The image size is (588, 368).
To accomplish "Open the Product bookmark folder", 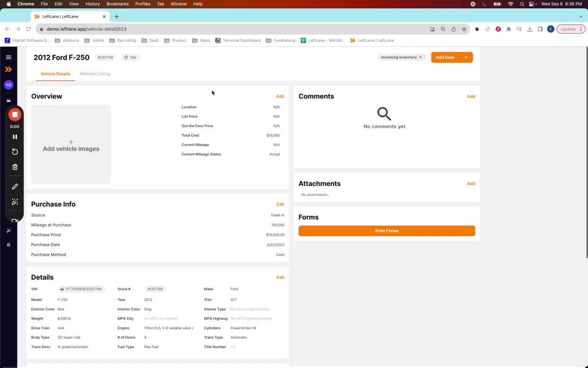I will pos(175,40).
